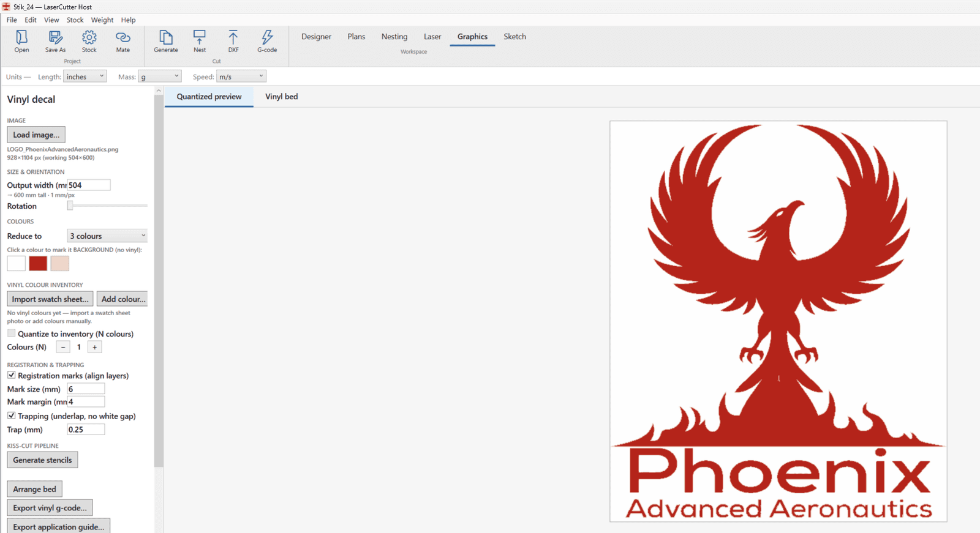Select the Graphics workspace tab
The image size is (980, 533).
(472, 37)
